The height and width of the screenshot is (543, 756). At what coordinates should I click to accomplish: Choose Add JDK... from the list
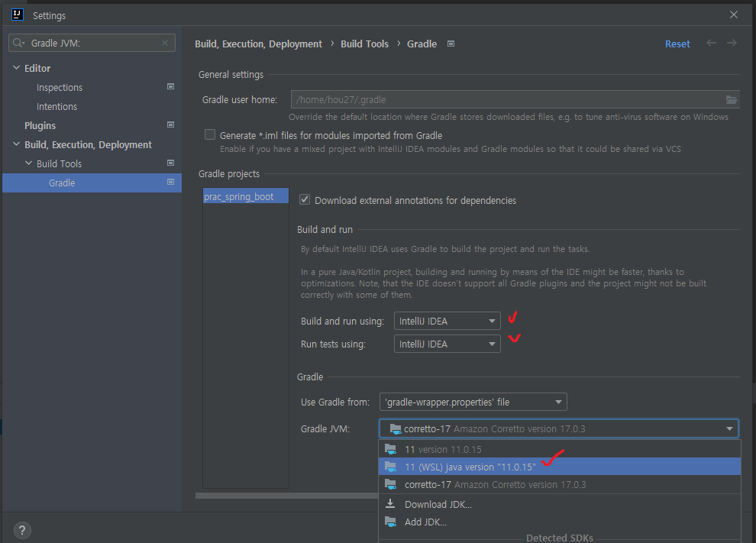559,522
